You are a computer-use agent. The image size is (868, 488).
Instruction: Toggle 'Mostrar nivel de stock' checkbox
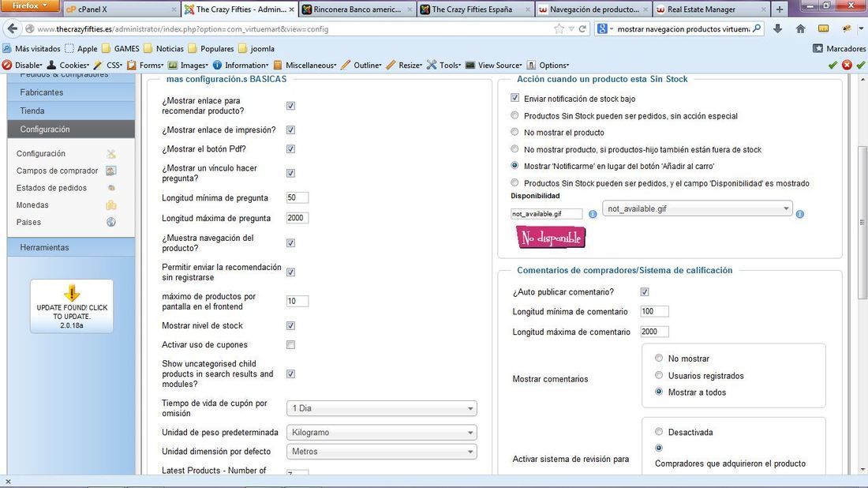click(290, 325)
